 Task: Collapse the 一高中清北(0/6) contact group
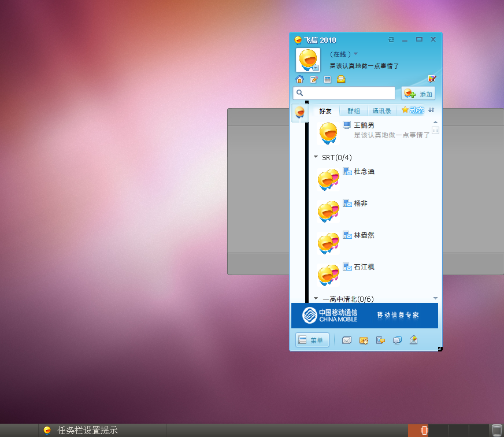pyautogui.click(x=316, y=298)
